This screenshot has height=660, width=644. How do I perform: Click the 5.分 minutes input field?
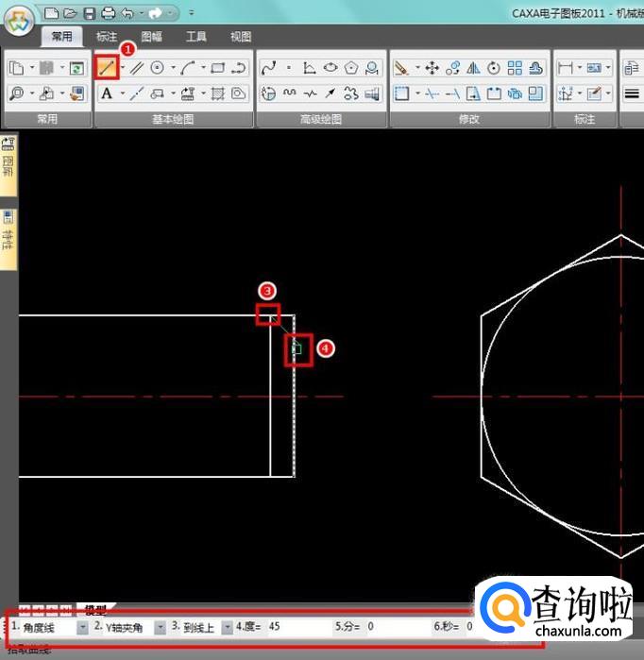coord(397,627)
